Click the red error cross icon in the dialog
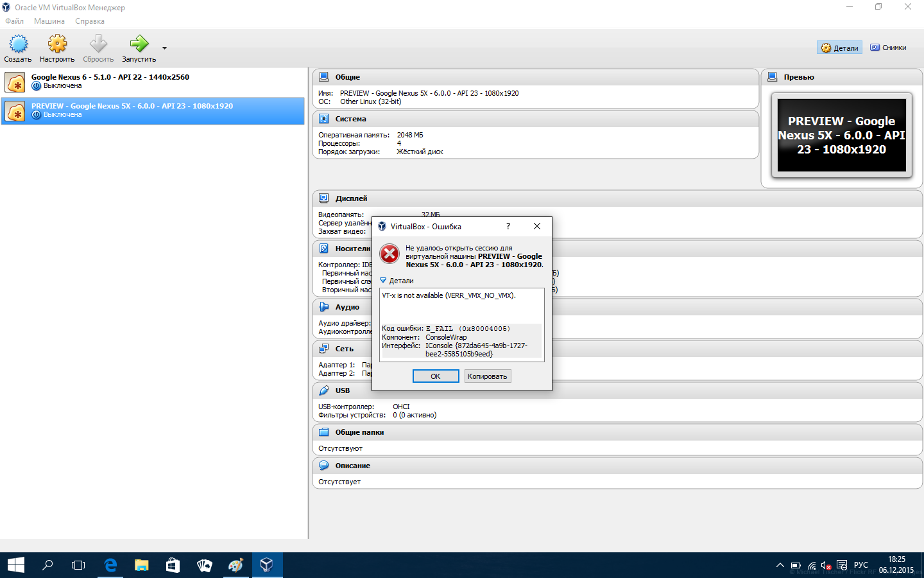Screen dimensions: 924x578 [389, 254]
